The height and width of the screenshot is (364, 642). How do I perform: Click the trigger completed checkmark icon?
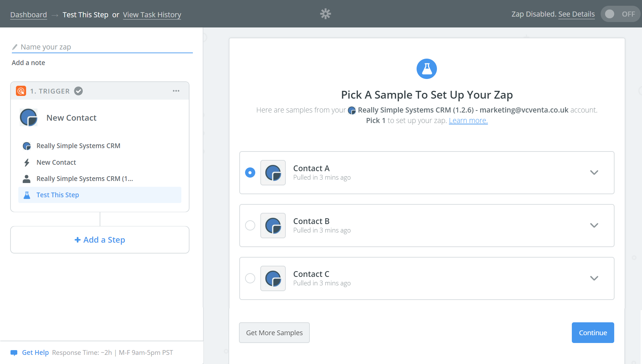pos(78,91)
